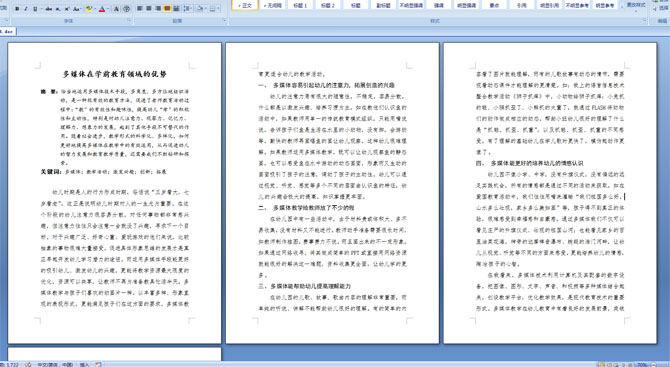Apply strikethrough to text

[x=49, y=9]
